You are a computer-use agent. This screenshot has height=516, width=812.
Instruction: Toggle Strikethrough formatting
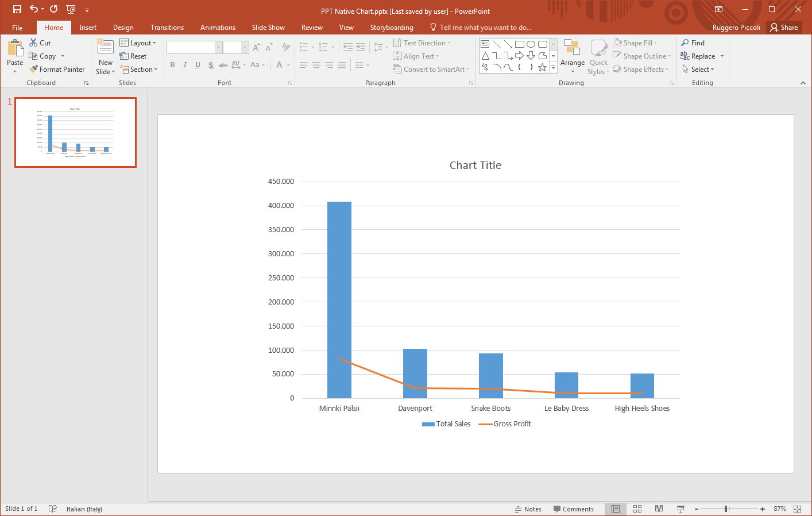223,65
